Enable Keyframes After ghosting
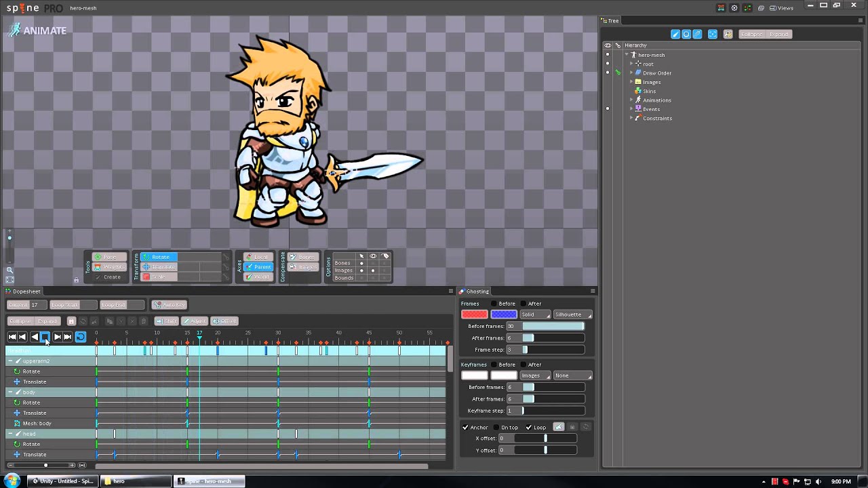868x488 pixels. point(522,365)
